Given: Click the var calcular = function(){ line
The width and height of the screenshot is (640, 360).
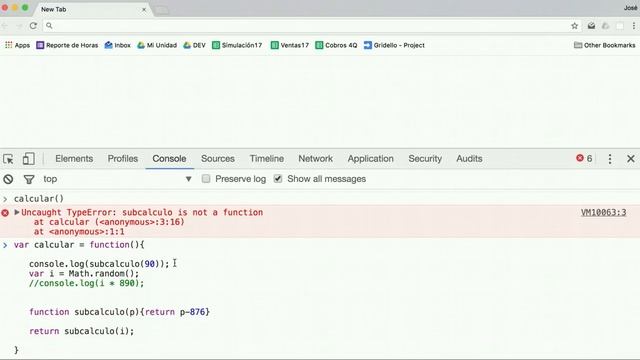Looking at the screenshot, I should pos(79,245).
